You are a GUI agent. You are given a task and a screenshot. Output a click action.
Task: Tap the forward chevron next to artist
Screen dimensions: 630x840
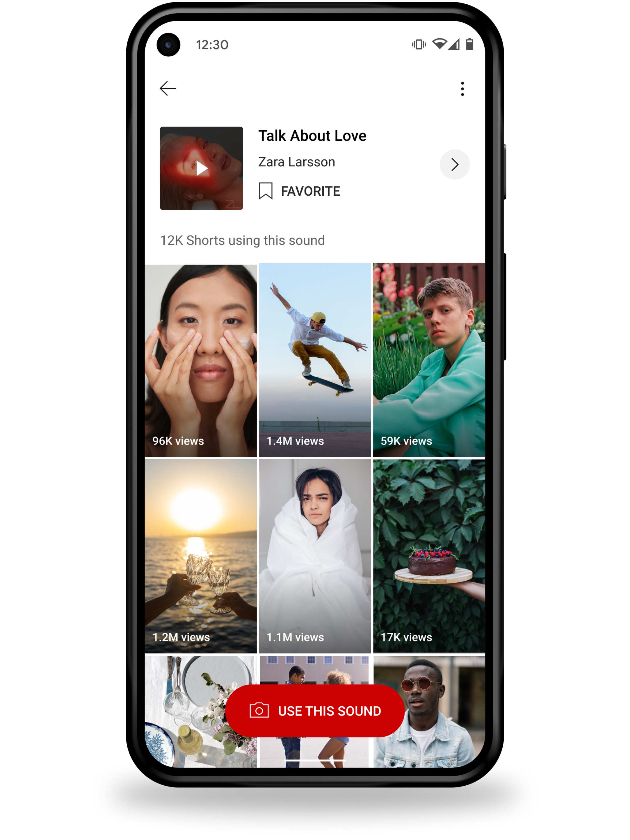454,164
